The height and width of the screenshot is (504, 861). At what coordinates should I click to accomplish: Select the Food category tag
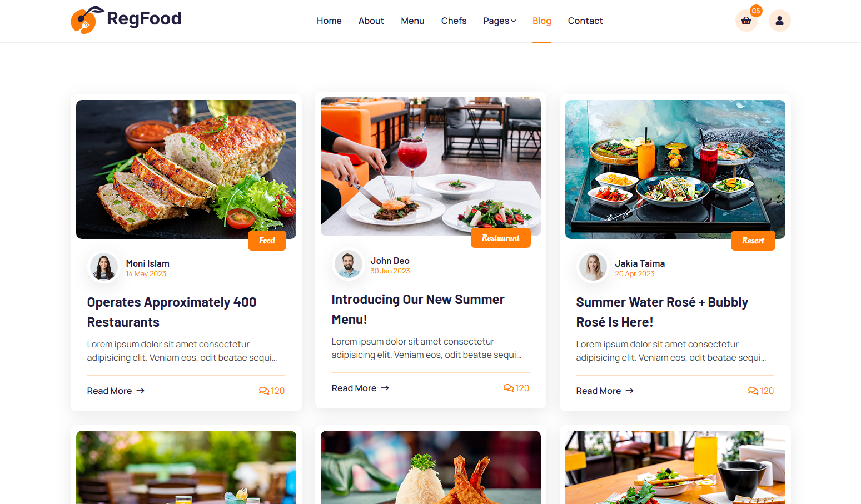click(267, 241)
